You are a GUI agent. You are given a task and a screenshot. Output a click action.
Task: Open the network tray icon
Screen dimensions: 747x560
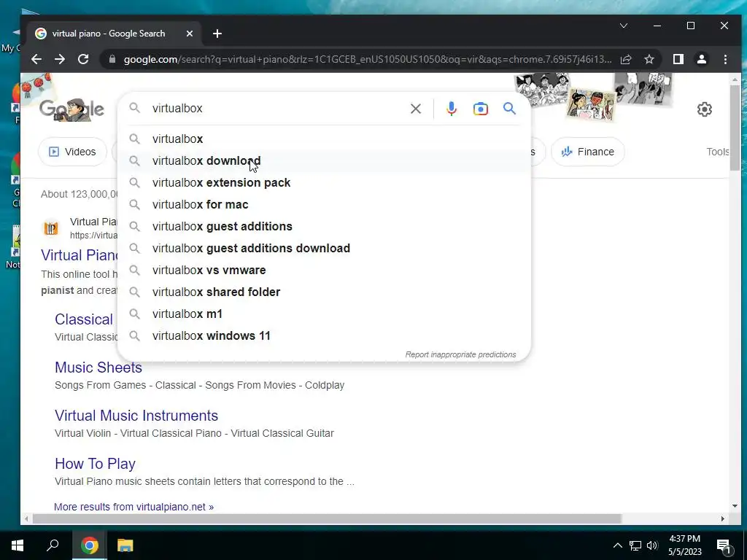[x=635, y=545]
